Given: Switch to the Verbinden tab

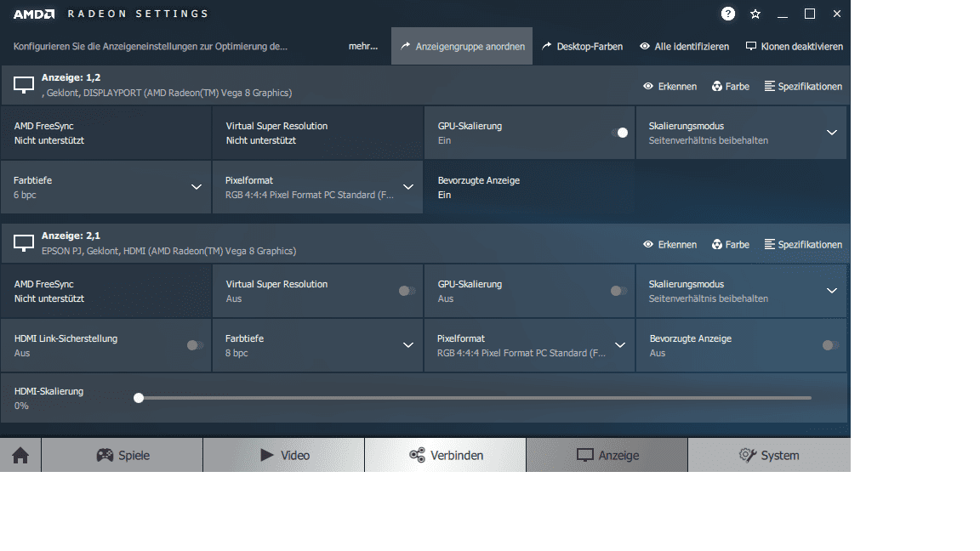Looking at the screenshot, I should tap(446, 455).
